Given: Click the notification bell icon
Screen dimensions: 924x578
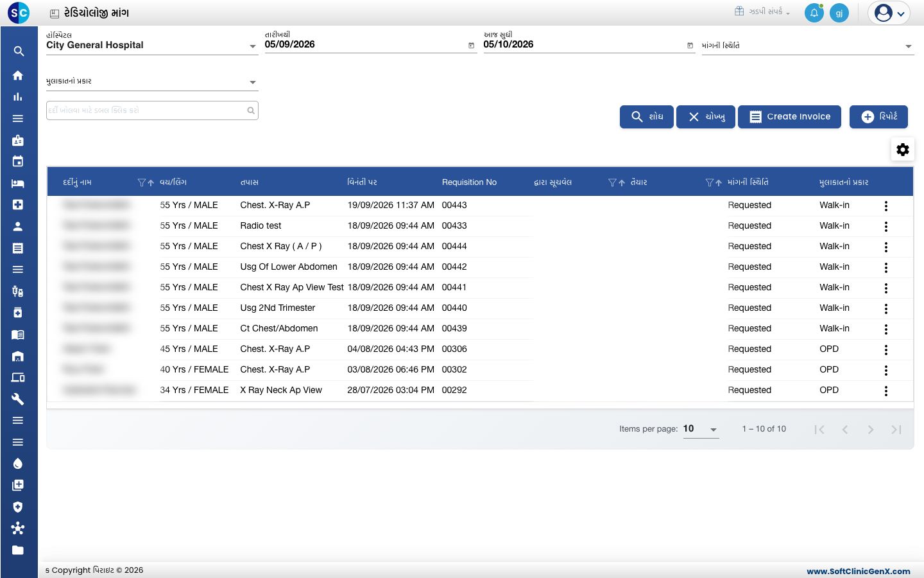Looking at the screenshot, I should coord(814,13).
